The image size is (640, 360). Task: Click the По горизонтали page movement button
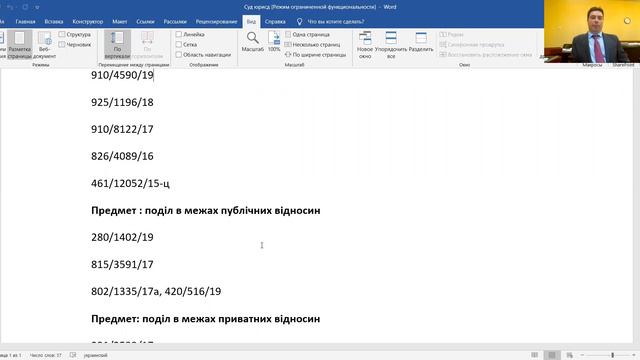[x=147, y=44]
